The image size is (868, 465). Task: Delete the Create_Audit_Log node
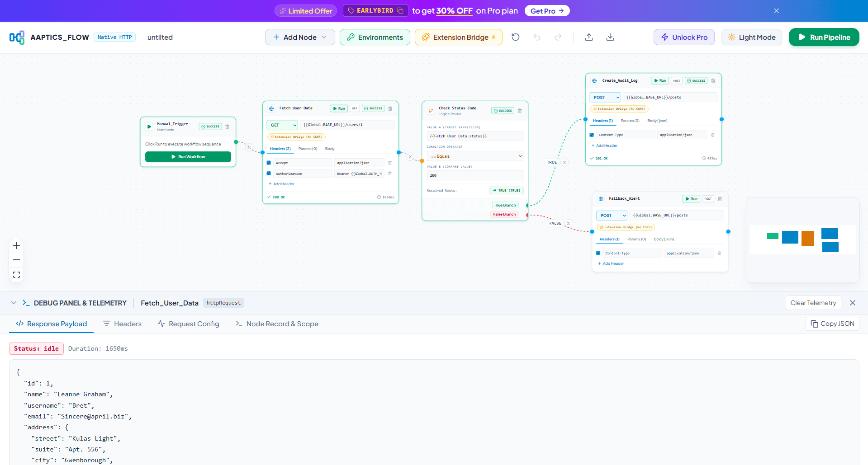pos(713,81)
